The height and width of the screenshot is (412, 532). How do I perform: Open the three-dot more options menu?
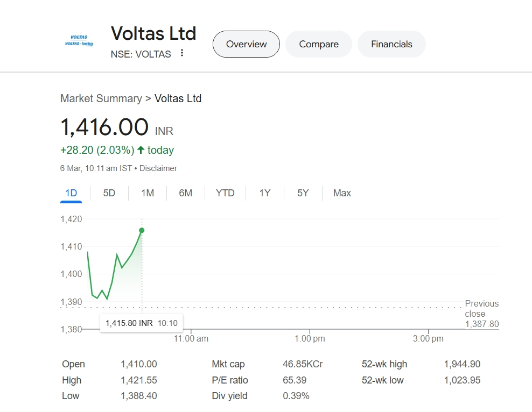pos(182,53)
